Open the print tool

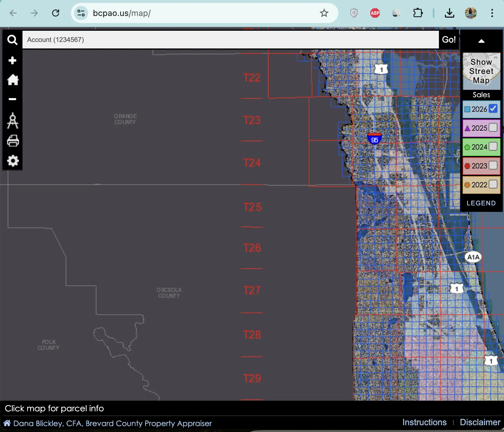pos(12,141)
